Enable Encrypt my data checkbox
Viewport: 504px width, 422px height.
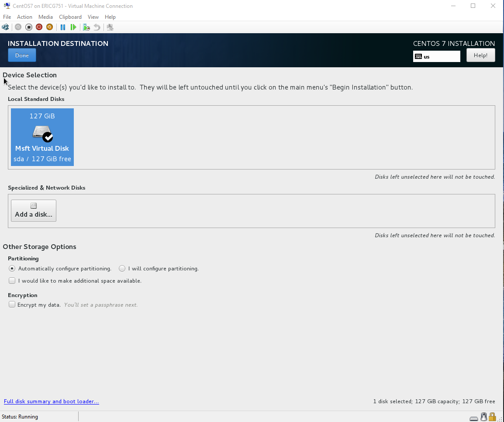[x=12, y=304]
